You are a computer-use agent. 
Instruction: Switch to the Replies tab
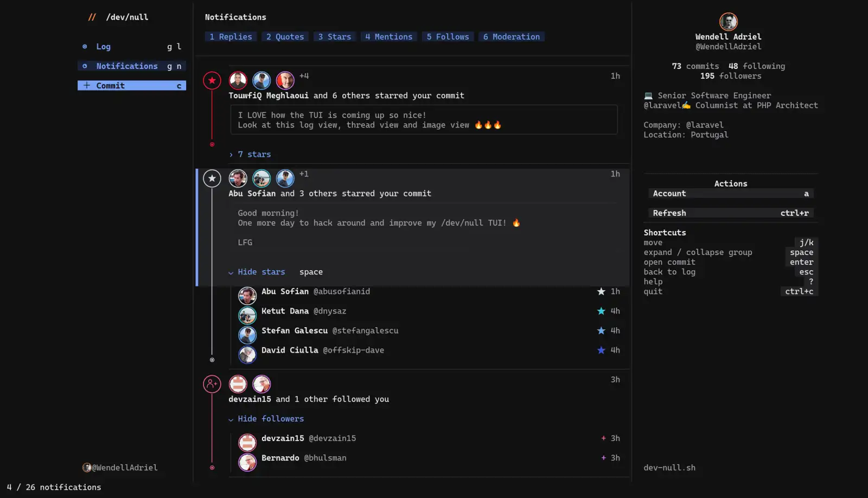click(x=231, y=37)
